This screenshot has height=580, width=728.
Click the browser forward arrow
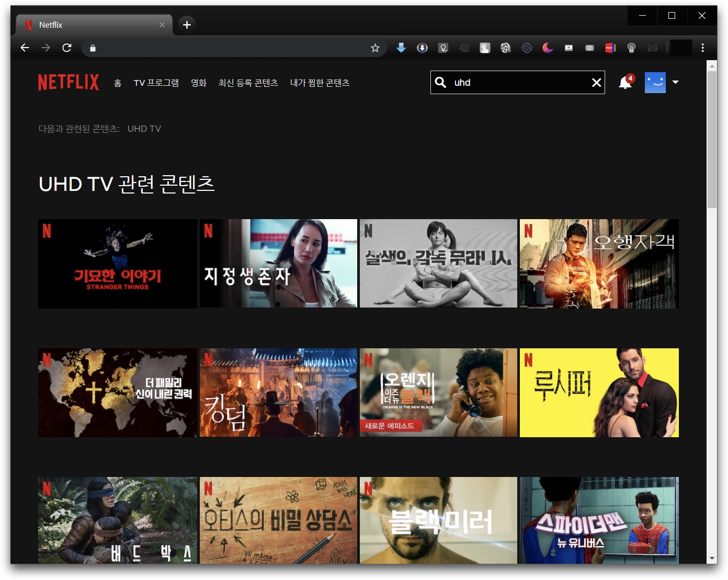[45, 48]
